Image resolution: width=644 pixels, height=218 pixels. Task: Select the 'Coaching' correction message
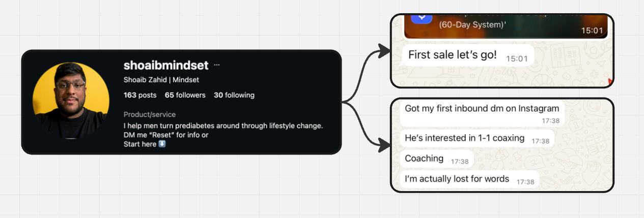tap(437, 159)
